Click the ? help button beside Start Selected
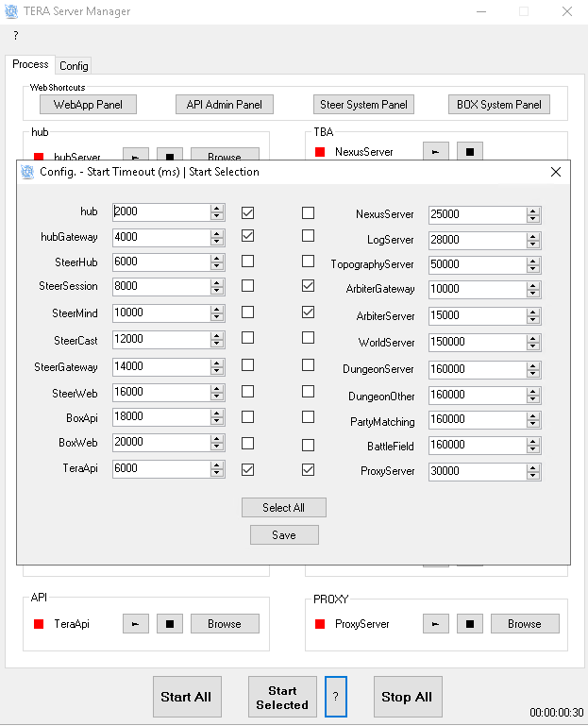The width and height of the screenshot is (588, 726). 336,697
